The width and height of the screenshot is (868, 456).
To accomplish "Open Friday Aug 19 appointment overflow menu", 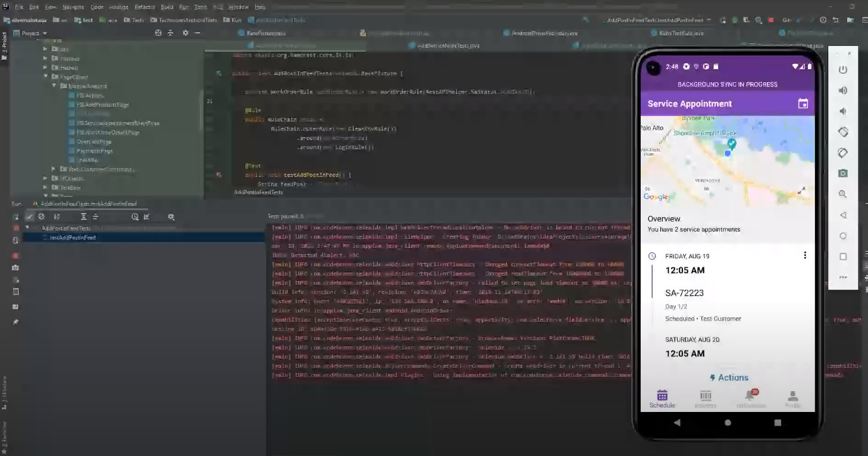I will 805,255.
